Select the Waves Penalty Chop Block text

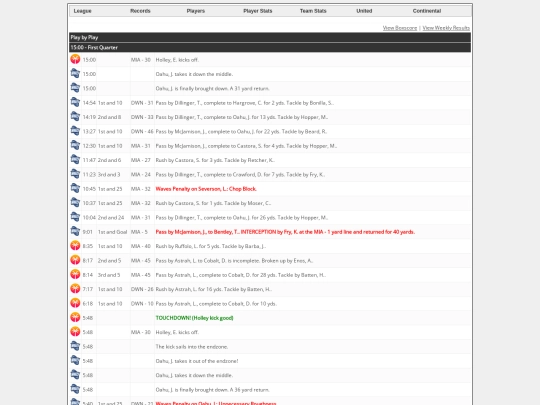pyautogui.click(x=206, y=189)
